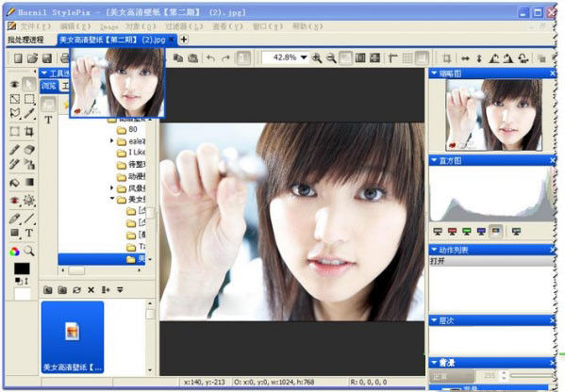Expand the eale folder node
The image size is (565, 392).
coord(112,140)
